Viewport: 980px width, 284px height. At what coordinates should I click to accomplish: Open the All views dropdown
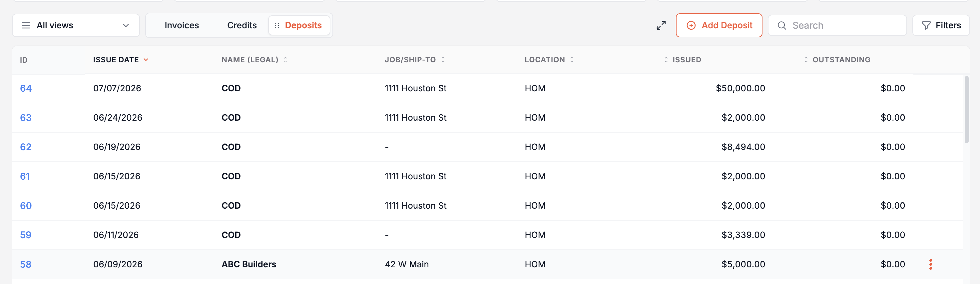coord(76,26)
